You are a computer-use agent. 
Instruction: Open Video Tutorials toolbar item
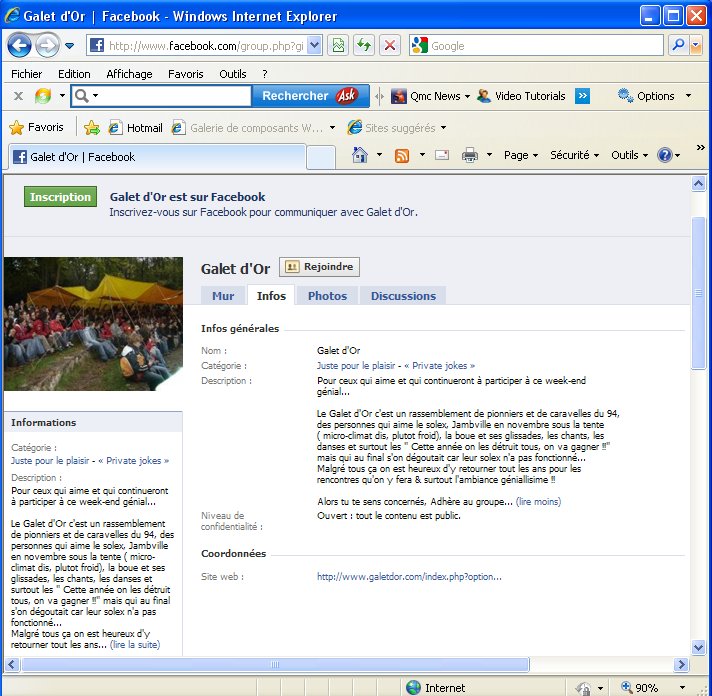tap(521, 96)
